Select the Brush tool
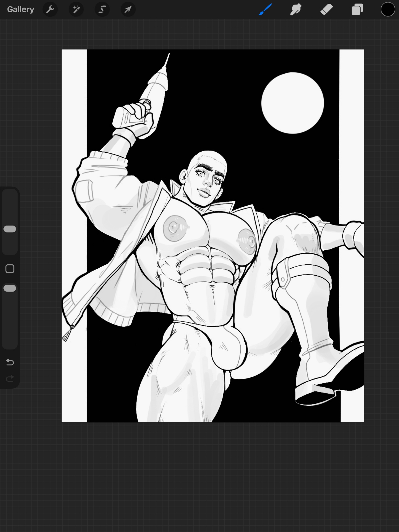This screenshot has height=532, width=399. [x=265, y=10]
